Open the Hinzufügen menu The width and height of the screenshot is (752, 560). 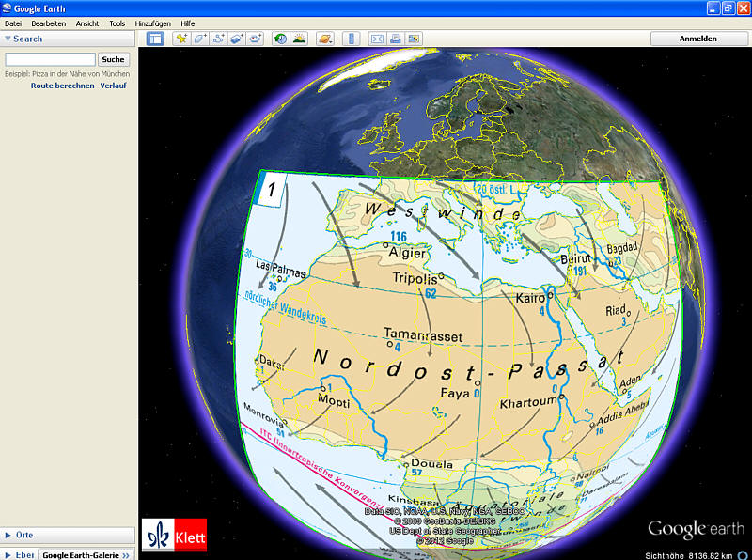pos(152,23)
